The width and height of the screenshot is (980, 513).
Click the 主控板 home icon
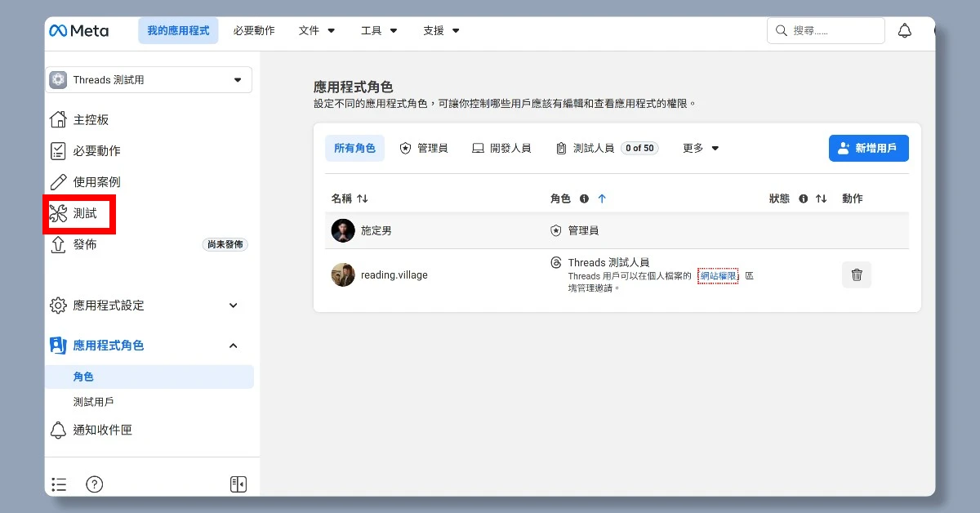click(58, 119)
